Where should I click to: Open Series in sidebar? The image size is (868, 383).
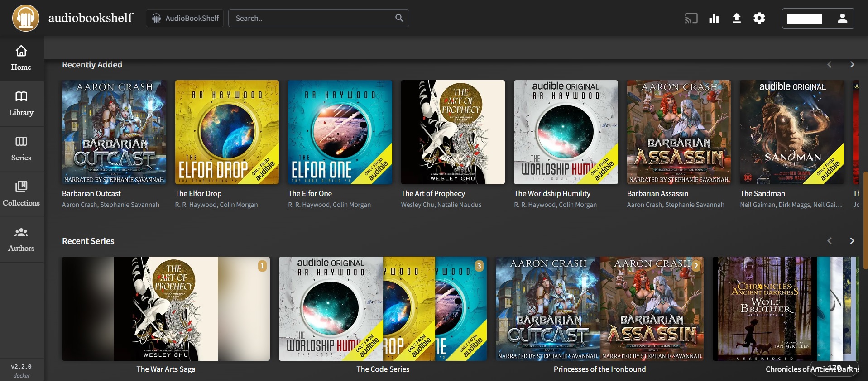point(21,149)
